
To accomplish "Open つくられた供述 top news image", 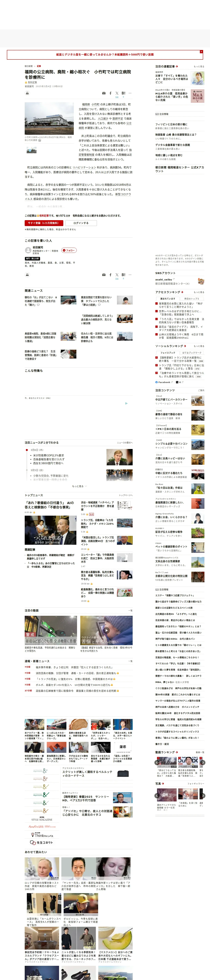I will pyautogui.click(x=51, y=530).
